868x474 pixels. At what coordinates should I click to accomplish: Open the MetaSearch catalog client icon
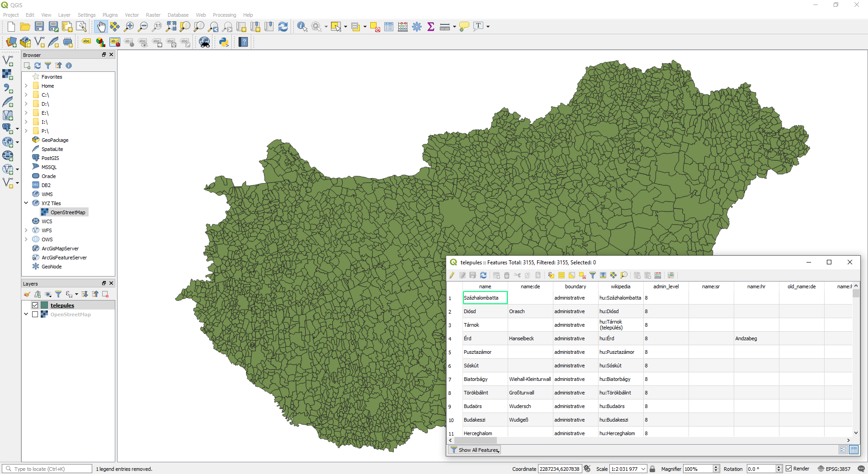204,42
